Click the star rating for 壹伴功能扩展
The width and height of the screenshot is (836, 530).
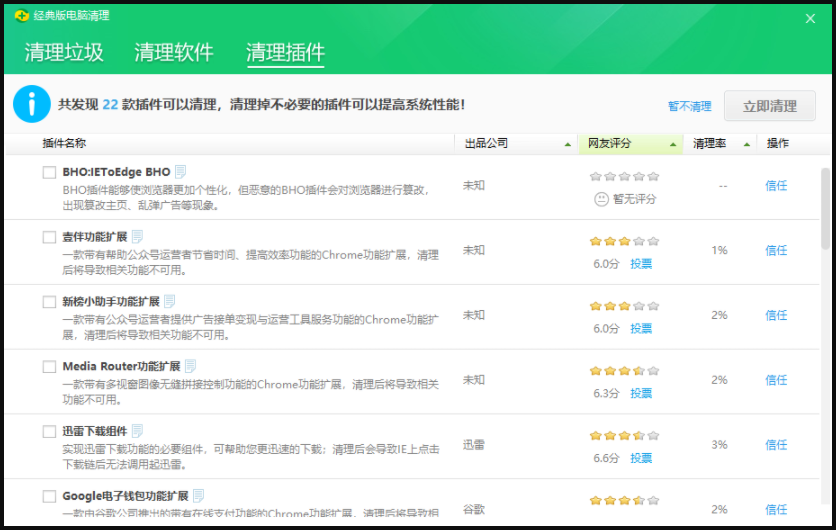coord(624,241)
